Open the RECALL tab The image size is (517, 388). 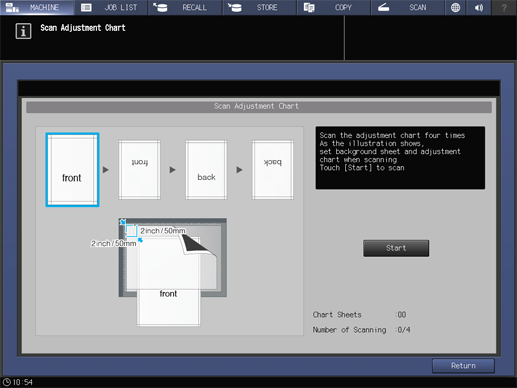(185, 7)
